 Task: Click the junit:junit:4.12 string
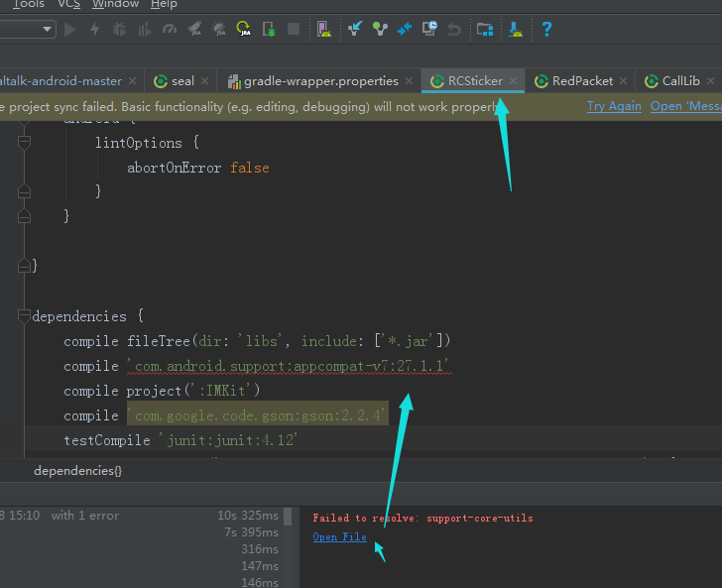click(x=227, y=440)
